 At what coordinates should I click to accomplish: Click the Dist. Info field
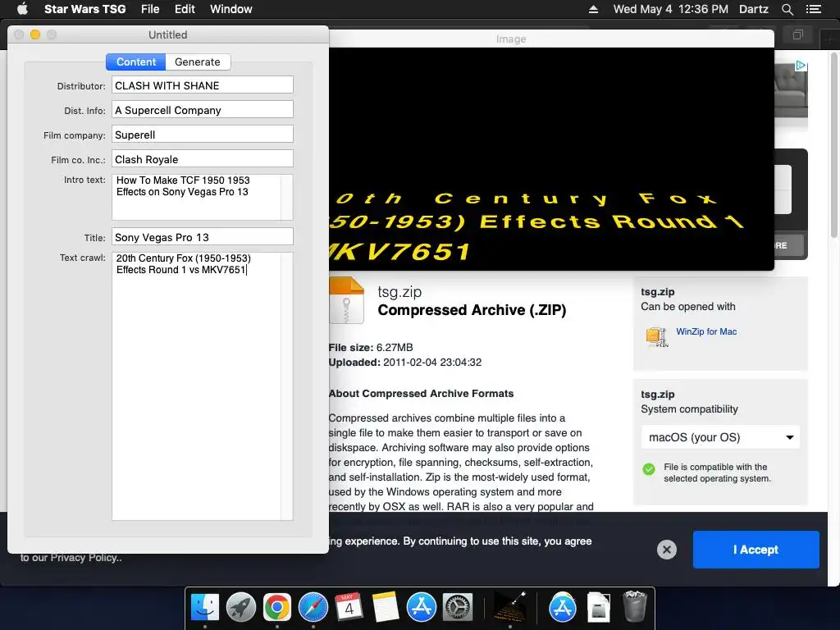pos(203,110)
